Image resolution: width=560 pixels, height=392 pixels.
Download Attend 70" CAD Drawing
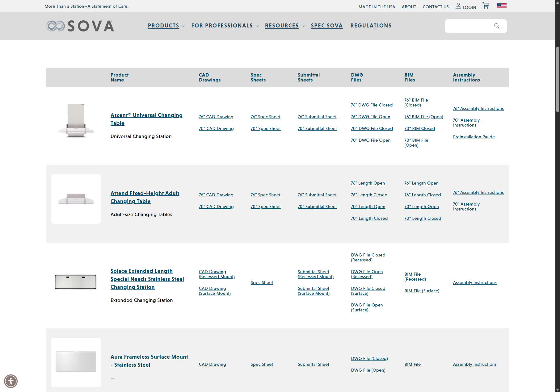click(x=216, y=206)
